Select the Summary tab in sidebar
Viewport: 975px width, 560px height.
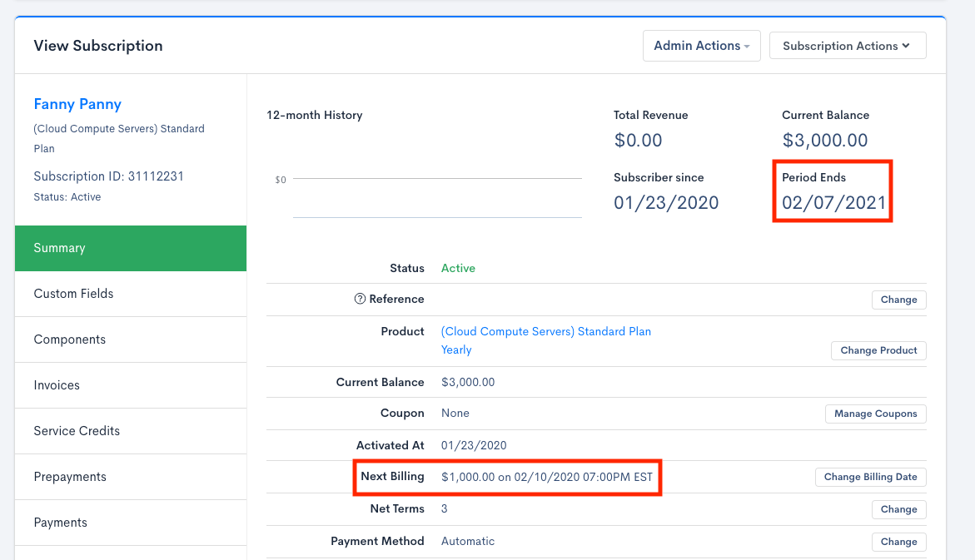point(131,248)
